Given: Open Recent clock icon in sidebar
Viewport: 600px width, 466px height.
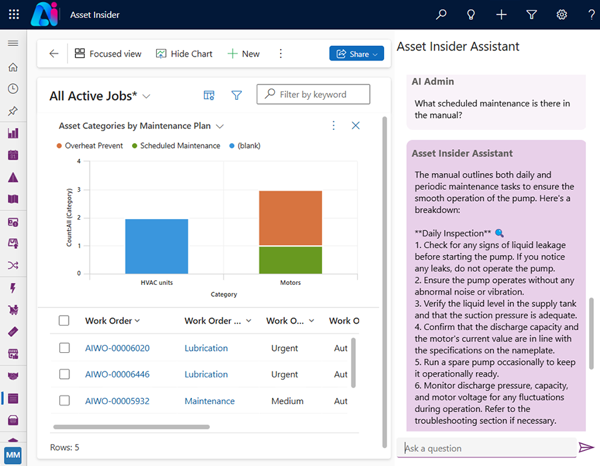Looking at the screenshot, I should point(13,89).
